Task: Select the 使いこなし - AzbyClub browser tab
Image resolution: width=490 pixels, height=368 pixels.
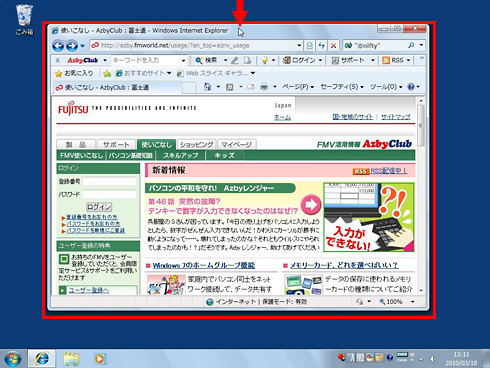Action: point(117,88)
